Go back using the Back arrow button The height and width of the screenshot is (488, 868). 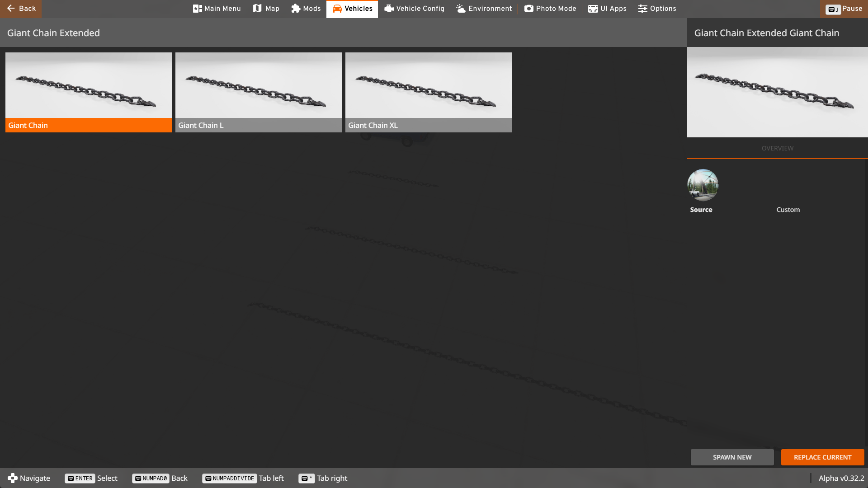(x=21, y=9)
